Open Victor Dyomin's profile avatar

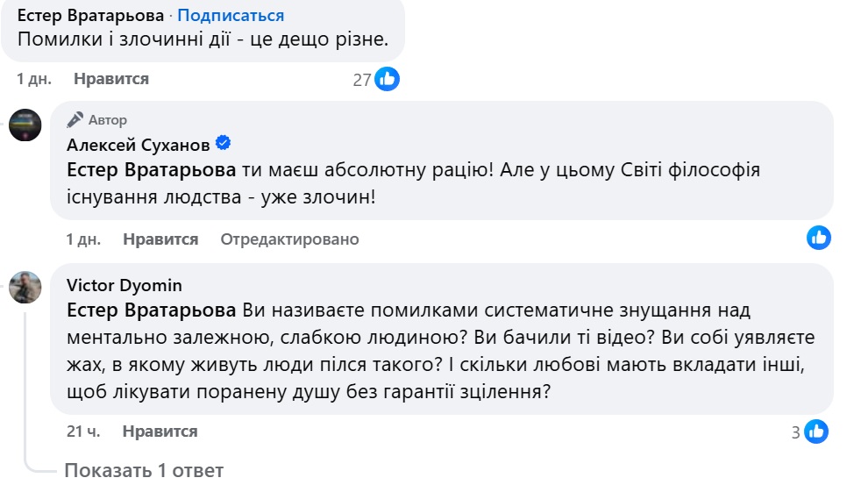(x=25, y=287)
